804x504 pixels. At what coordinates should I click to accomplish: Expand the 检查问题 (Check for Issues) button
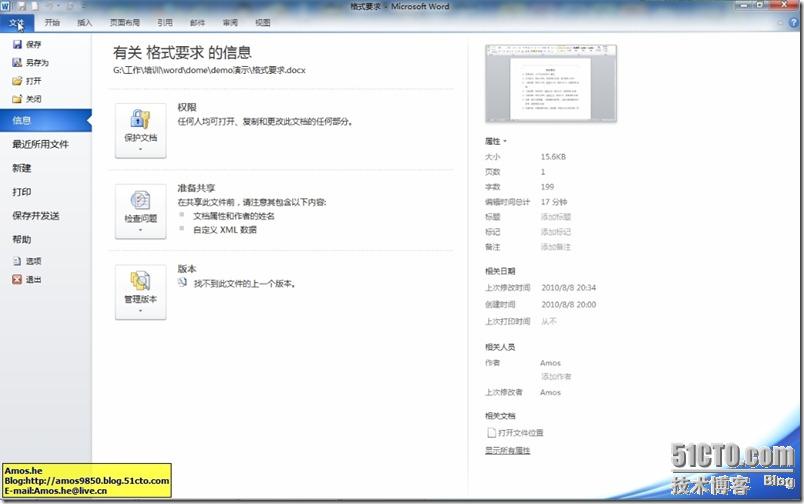click(140, 211)
